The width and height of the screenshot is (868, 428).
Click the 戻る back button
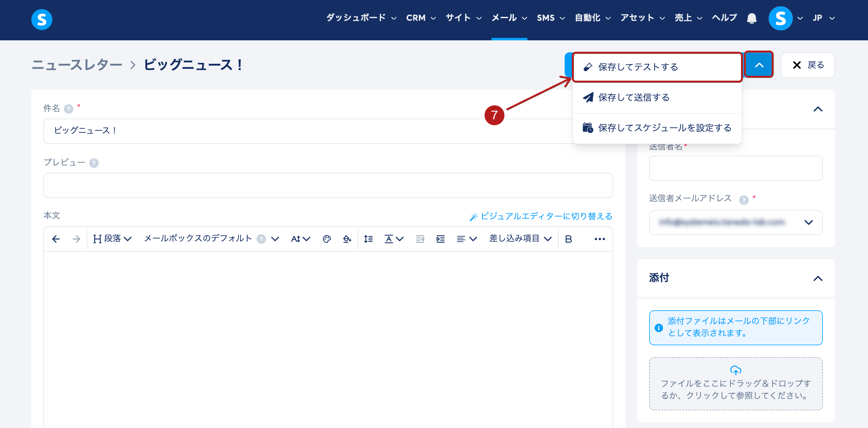tap(807, 65)
